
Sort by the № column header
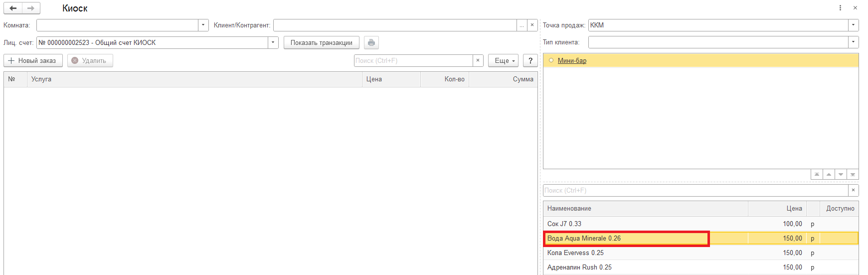click(x=15, y=79)
